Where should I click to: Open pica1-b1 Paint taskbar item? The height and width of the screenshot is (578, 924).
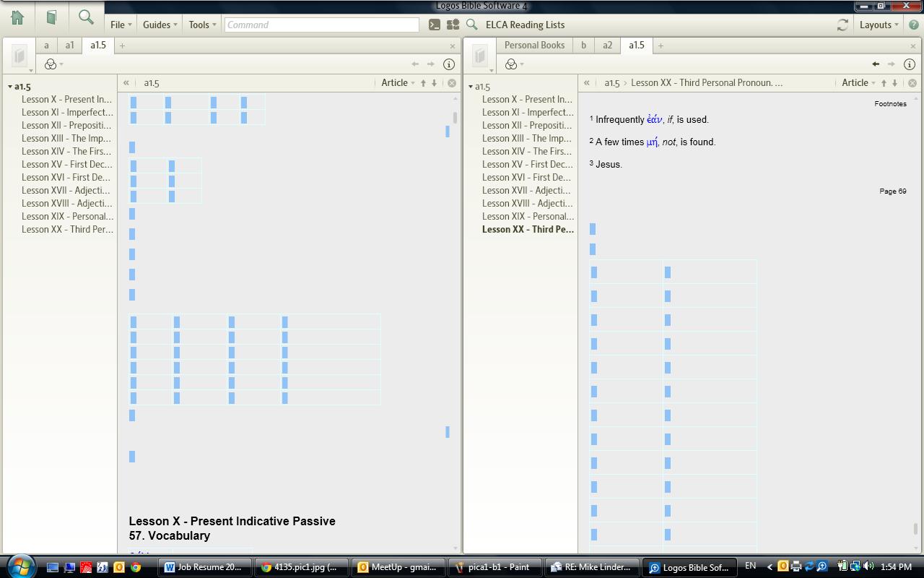496,567
